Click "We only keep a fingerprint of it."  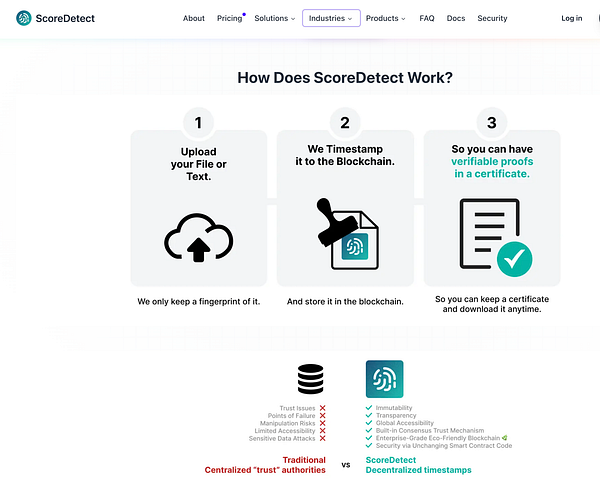[x=199, y=301]
